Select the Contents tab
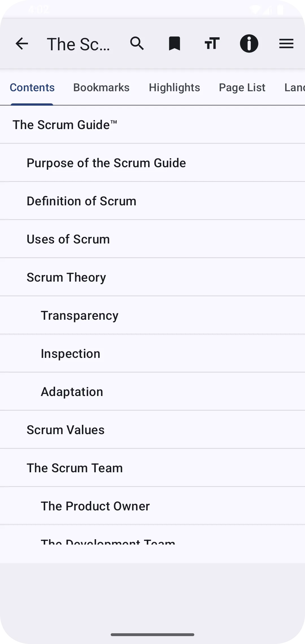 click(x=32, y=88)
